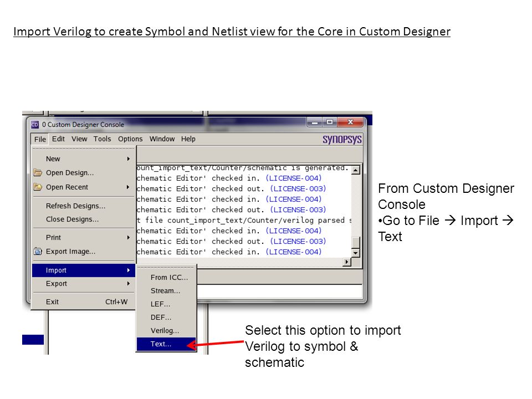The height and width of the screenshot is (399, 532).
Task: Click the vertical scrollbar thumb in console log
Action: point(356,243)
